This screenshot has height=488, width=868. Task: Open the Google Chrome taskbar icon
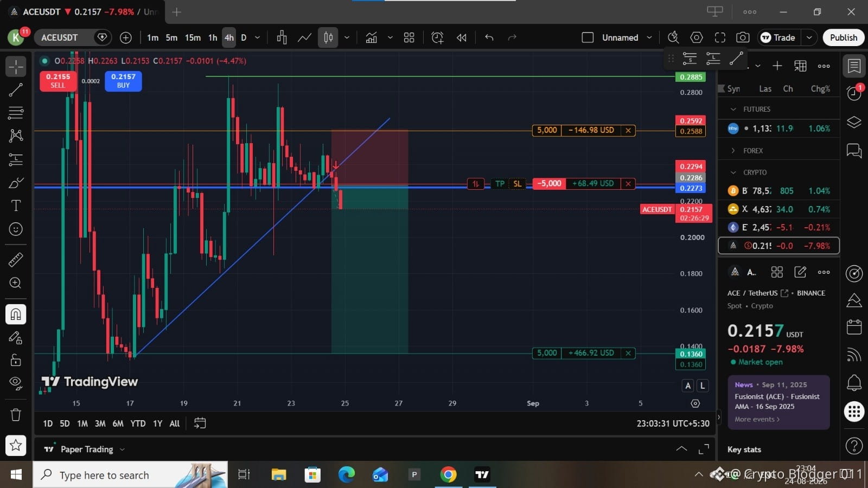pos(448,475)
